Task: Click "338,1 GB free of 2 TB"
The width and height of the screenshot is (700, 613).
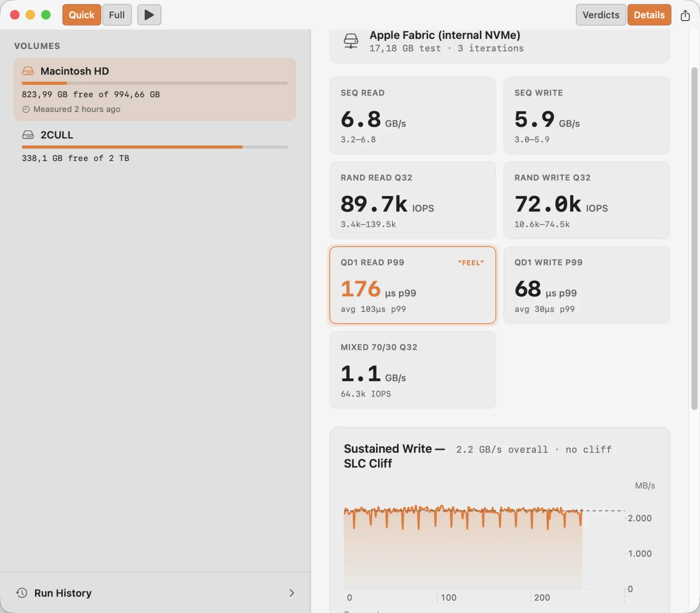Action: (76, 158)
